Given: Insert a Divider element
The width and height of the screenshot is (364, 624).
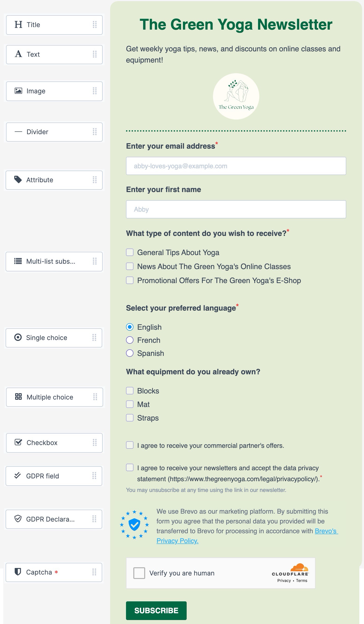Looking at the screenshot, I should pos(54,132).
